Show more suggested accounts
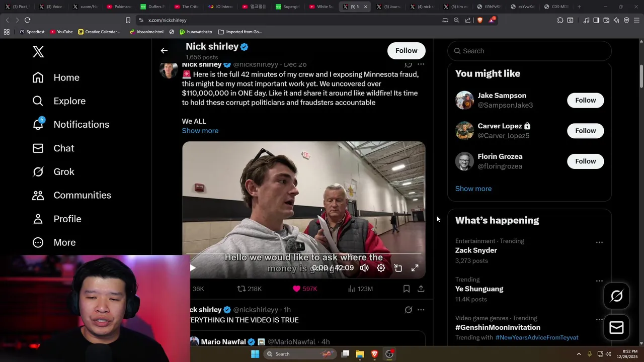The width and height of the screenshot is (644, 362). [473, 189]
